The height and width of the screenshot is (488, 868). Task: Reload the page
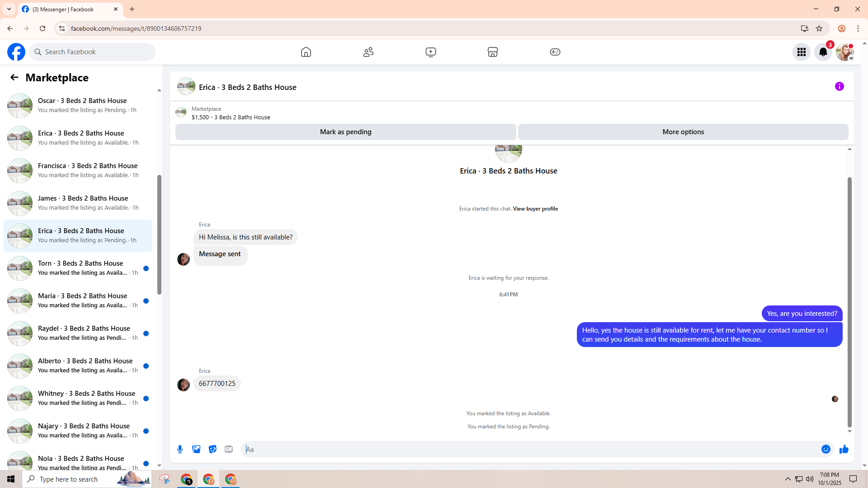click(x=42, y=28)
